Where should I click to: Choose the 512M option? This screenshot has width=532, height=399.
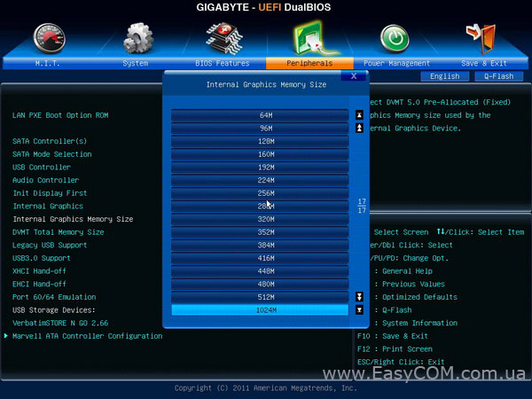260,297
